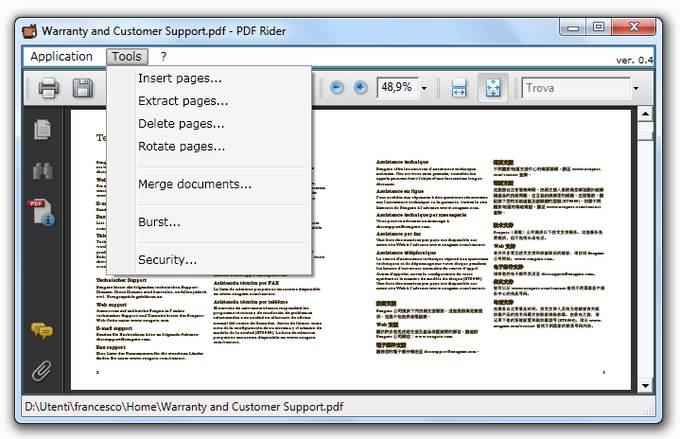The height and width of the screenshot is (439, 680).
Task: Select Security... menu entry
Action: (x=209, y=259)
